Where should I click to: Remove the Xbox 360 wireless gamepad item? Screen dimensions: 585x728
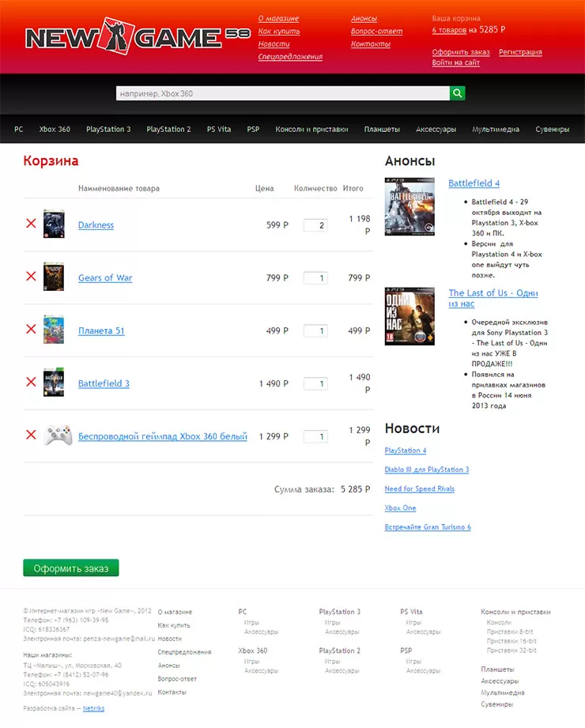pyautogui.click(x=31, y=435)
